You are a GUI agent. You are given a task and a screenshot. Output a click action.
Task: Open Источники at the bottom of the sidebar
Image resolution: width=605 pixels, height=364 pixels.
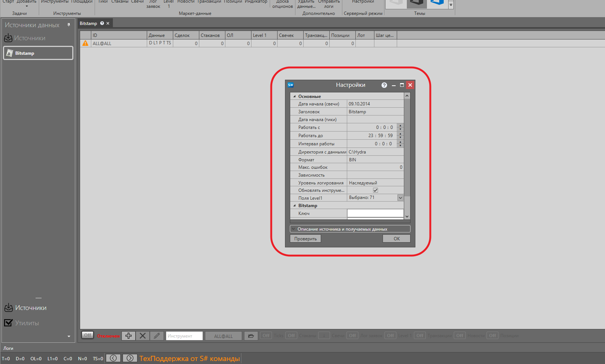[x=25, y=308]
